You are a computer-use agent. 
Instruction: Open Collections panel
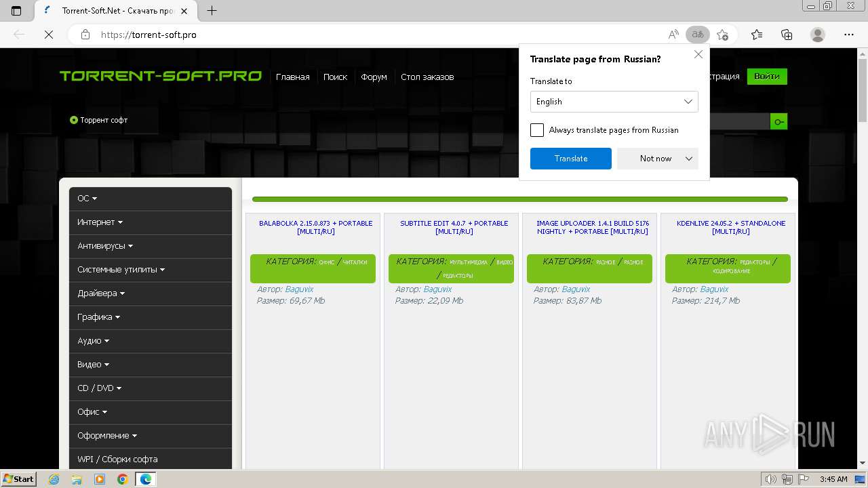787,35
